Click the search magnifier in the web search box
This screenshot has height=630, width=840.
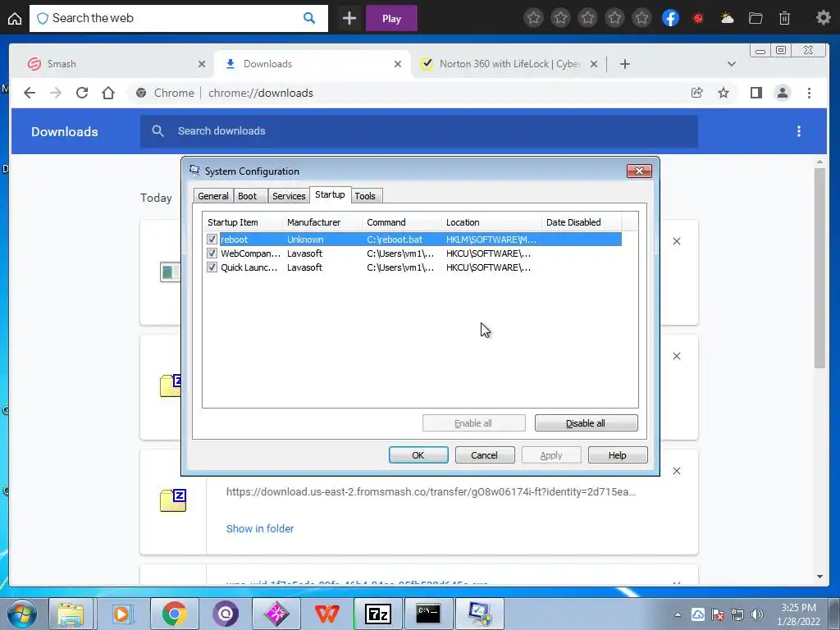pyautogui.click(x=309, y=18)
